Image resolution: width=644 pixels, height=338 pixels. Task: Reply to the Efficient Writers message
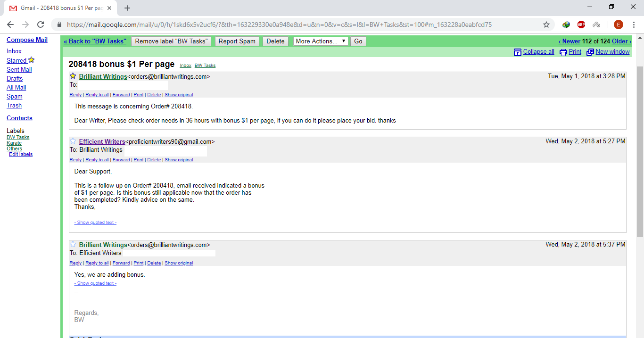click(75, 160)
